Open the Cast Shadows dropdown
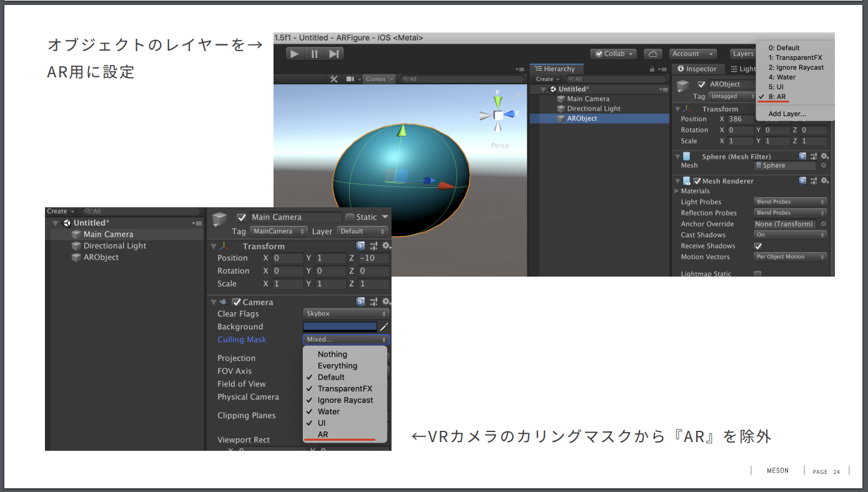Image resolution: width=868 pixels, height=492 pixels. click(x=790, y=234)
